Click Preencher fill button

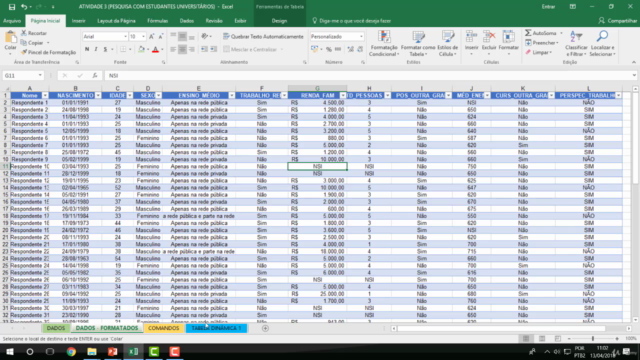tap(541, 43)
